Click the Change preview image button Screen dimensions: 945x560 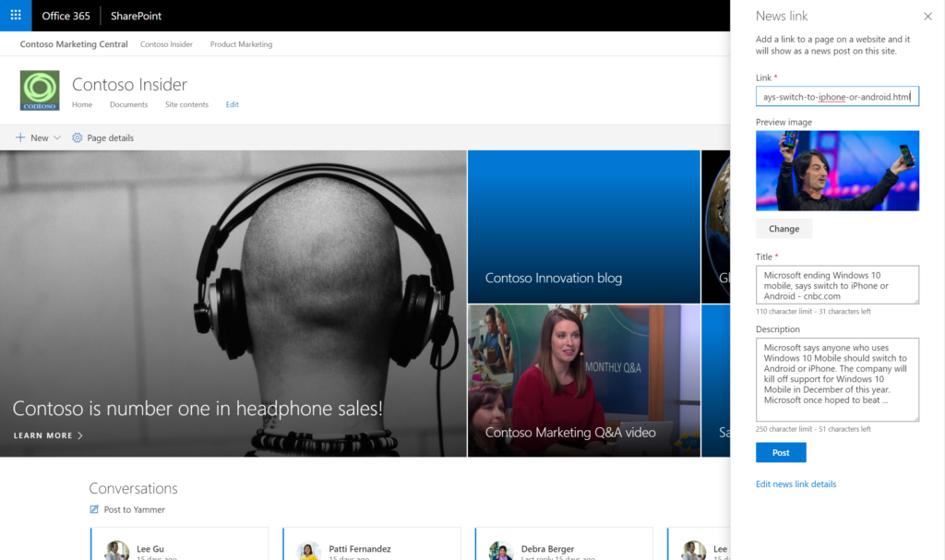tap(784, 229)
